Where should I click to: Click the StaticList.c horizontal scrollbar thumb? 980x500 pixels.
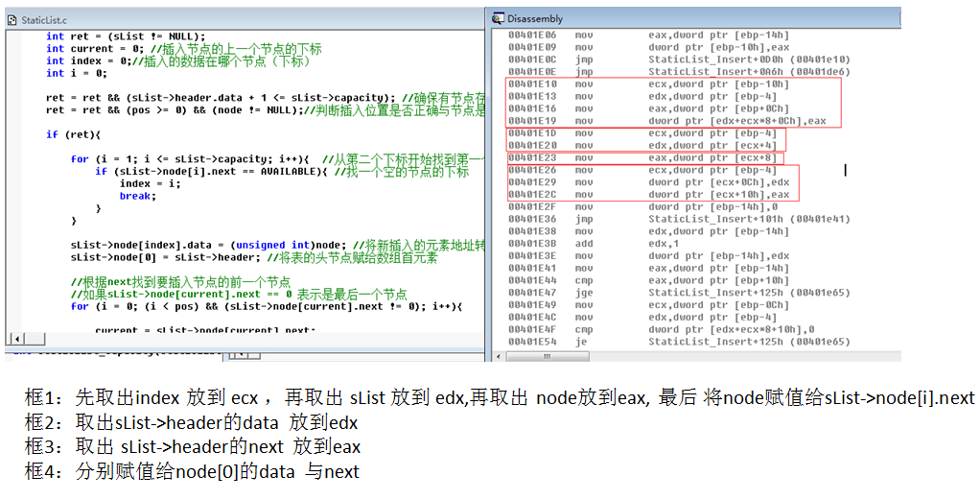35,339
